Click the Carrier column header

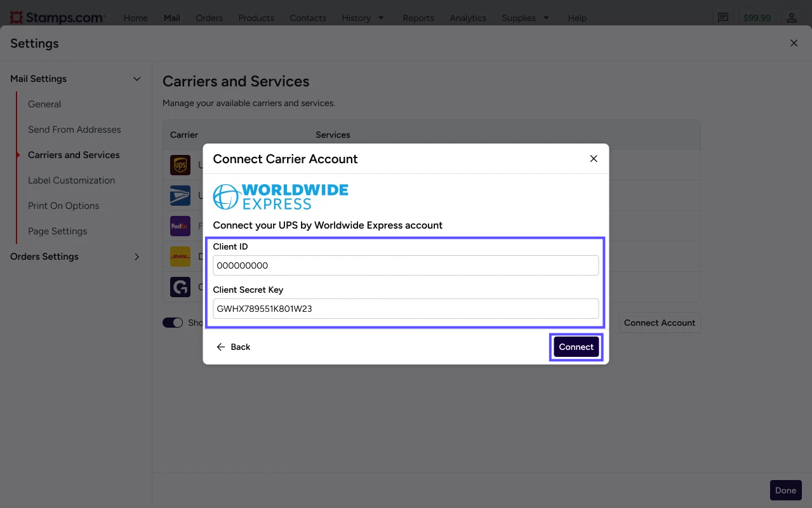[x=184, y=135]
